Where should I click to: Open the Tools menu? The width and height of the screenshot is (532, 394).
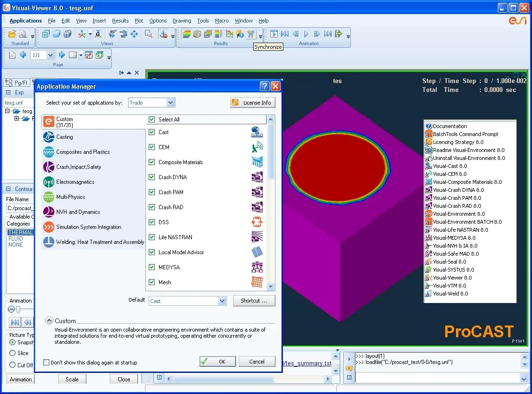pyautogui.click(x=203, y=21)
